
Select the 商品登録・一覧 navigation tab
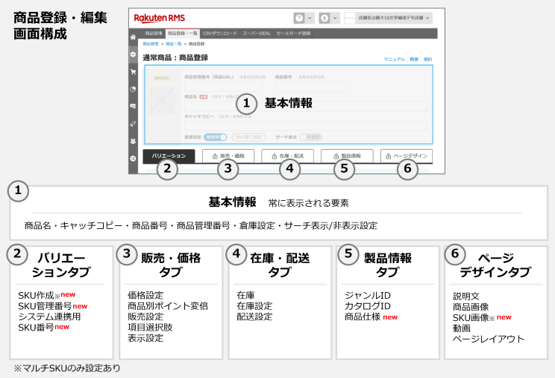point(183,33)
